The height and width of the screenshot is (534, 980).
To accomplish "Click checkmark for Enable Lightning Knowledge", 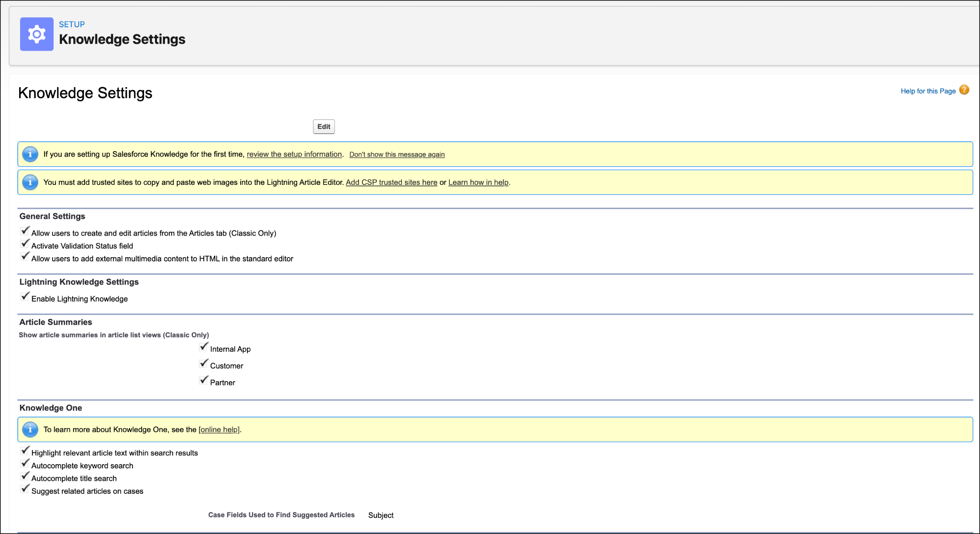I will [x=25, y=296].
